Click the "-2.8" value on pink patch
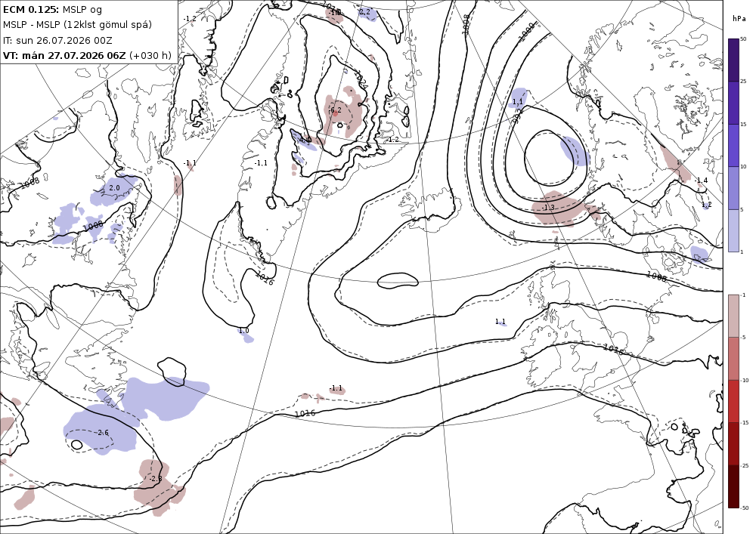The height and width of the screenshot is (534, 756). [x=155, y=479]
